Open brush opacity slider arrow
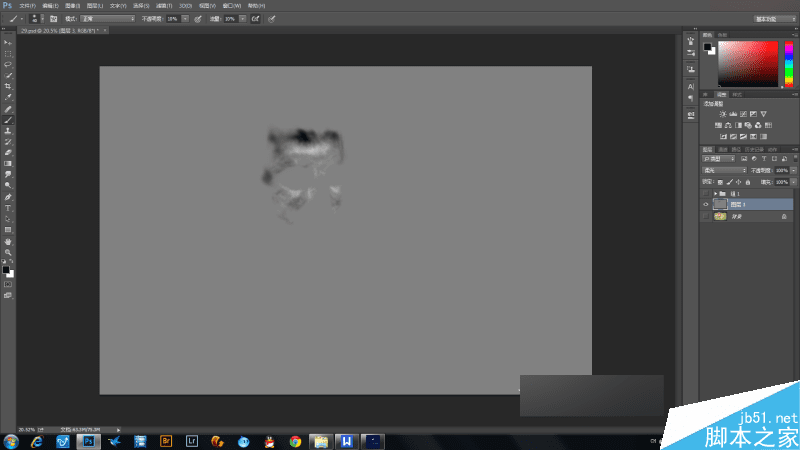The height and width of the screenshot is (450, 800). pyautogui.click(x=185, y=19)
